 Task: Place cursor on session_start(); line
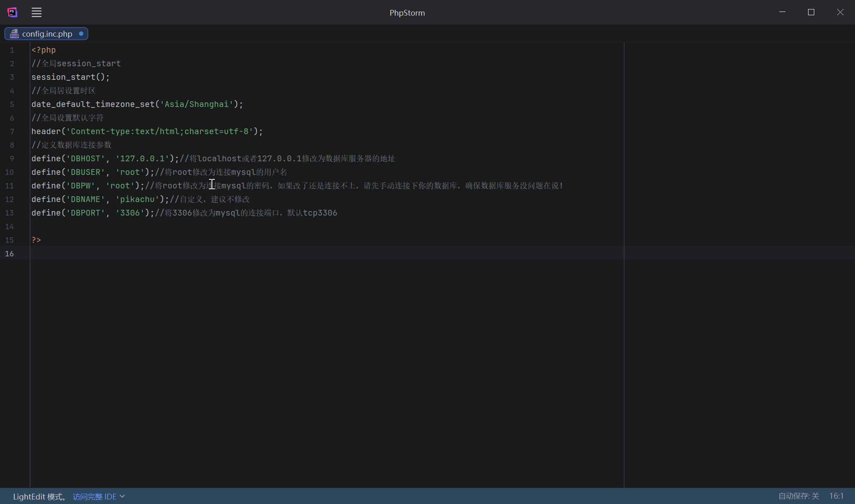pos(70,77)
